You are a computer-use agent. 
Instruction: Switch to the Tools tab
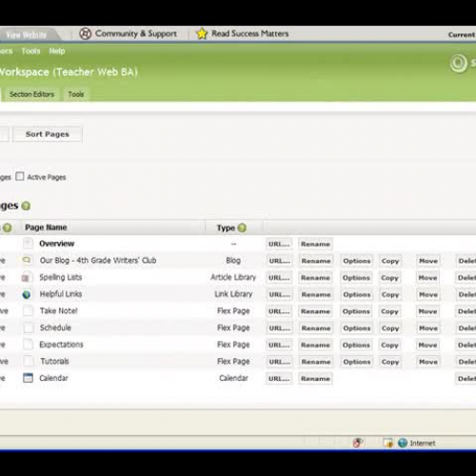tap(76, 94)
